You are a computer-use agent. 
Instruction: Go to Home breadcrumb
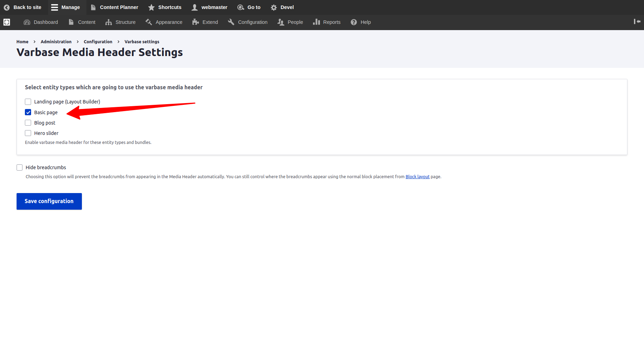22,42
